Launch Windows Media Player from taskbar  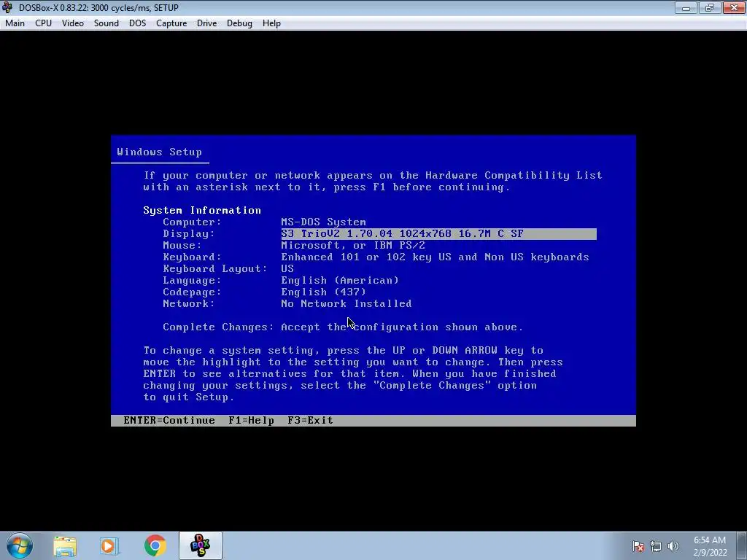pyautogui.click(x=109, y=545)
